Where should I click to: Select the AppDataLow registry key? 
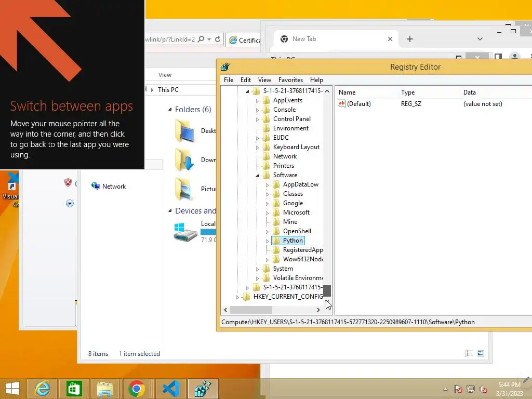click(301, 184)
